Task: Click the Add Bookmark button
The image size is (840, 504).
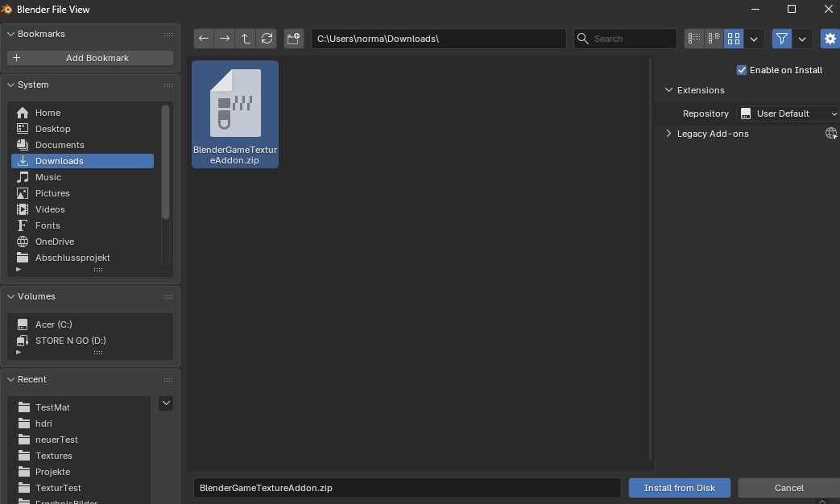Action: point(90,58)
